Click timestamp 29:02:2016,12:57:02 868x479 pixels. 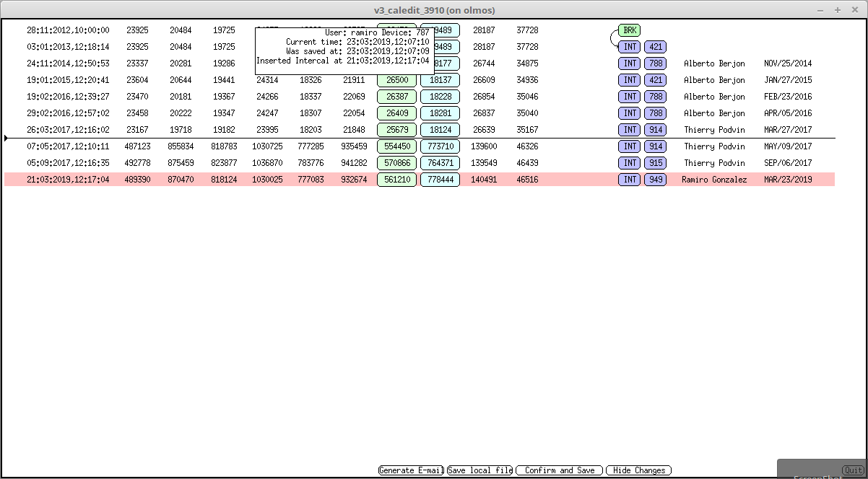[x=69, y=113]
